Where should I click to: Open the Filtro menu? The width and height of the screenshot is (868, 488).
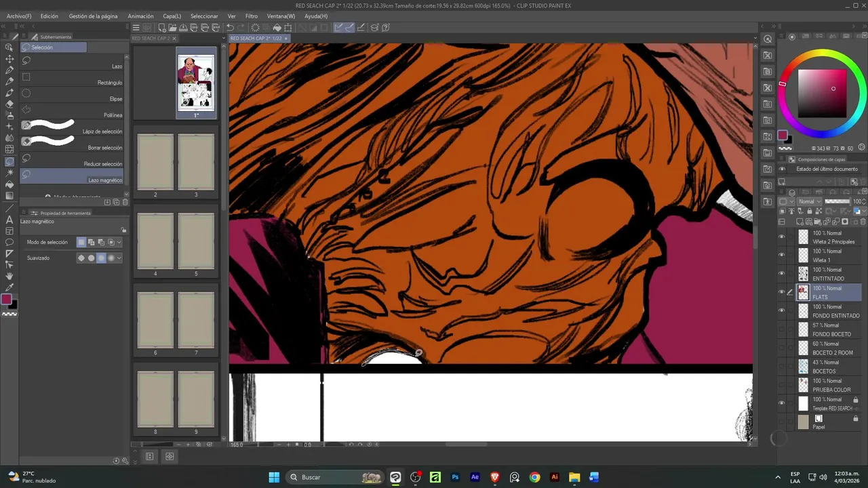(x=251, y=16)
